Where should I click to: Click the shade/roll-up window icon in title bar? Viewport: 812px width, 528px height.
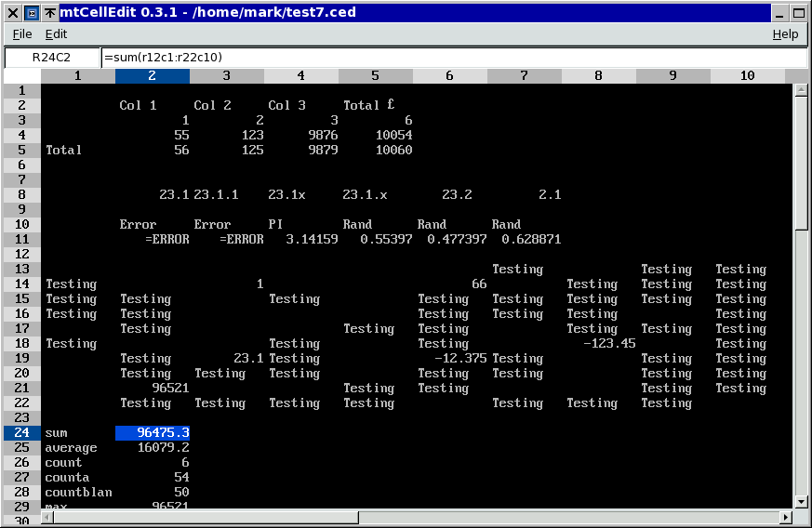tap(48, 12)
